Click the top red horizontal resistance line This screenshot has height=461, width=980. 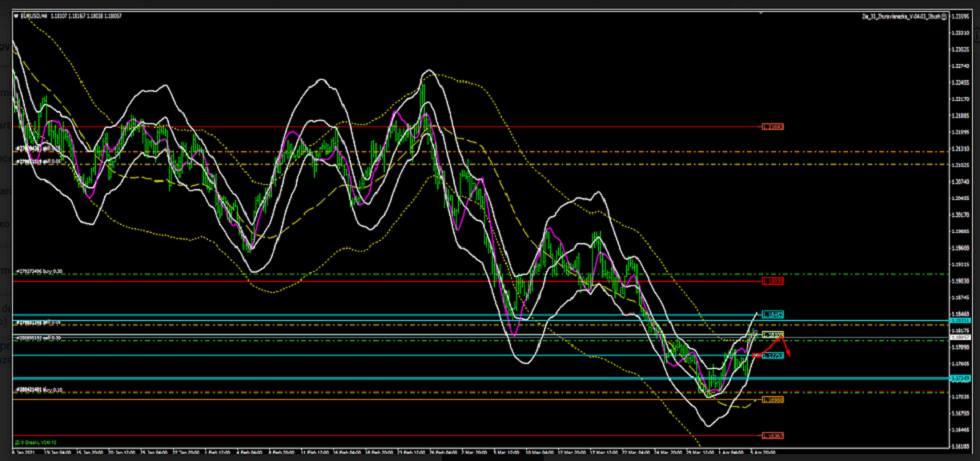pos(400,127)
